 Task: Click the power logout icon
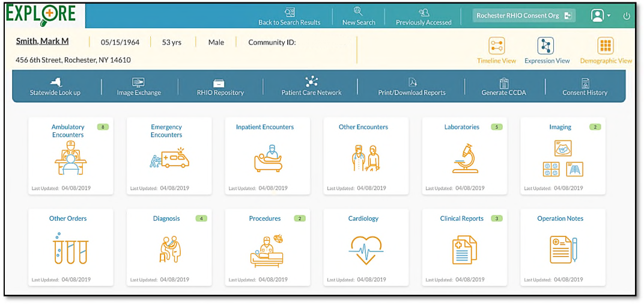coord(627,16)
